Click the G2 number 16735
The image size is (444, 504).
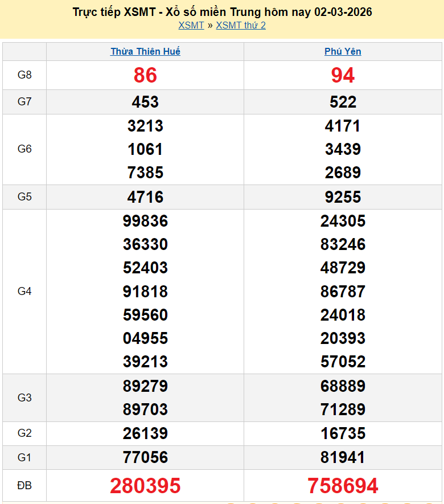[x=343, y=433]
